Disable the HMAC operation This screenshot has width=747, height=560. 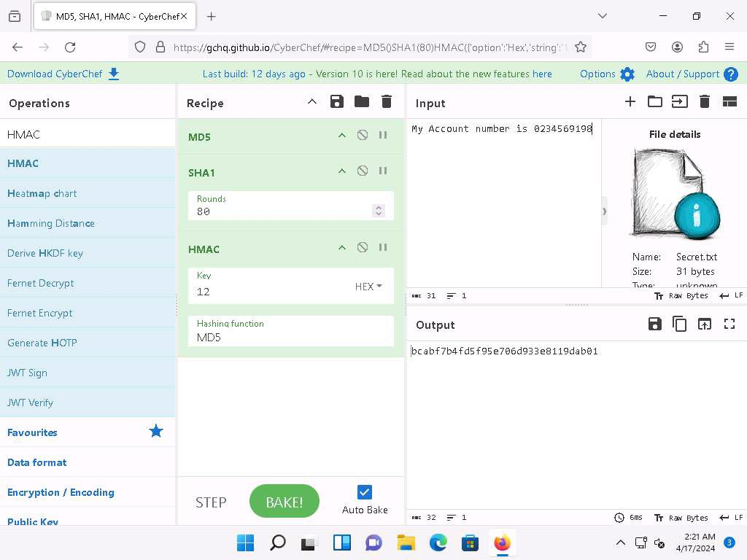click(363, 248)
